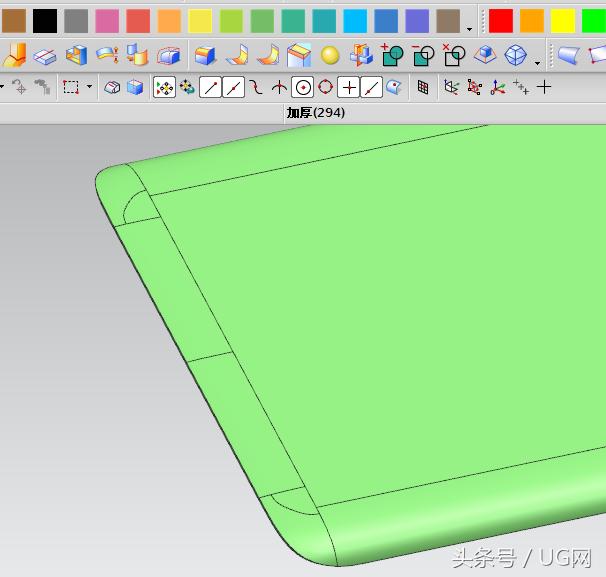Activate the Edge Blend tool
This screenshot has width=606, height=577.
click(x=205, y=55)
